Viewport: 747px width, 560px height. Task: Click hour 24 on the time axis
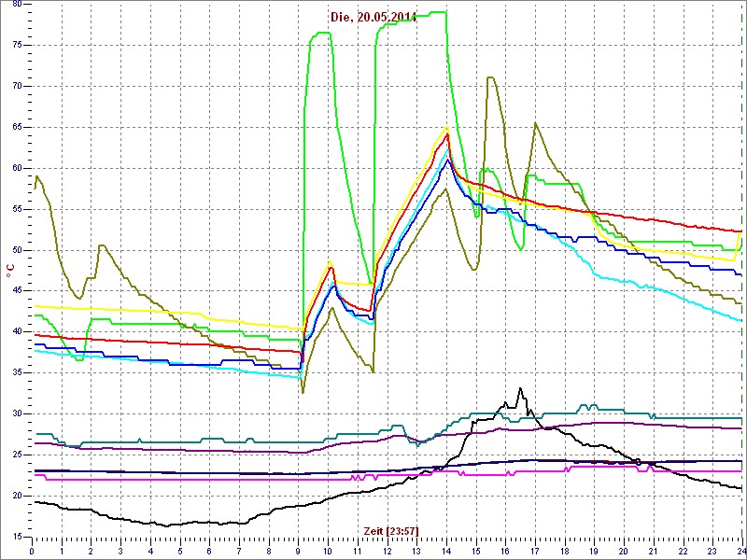[740, 552]
